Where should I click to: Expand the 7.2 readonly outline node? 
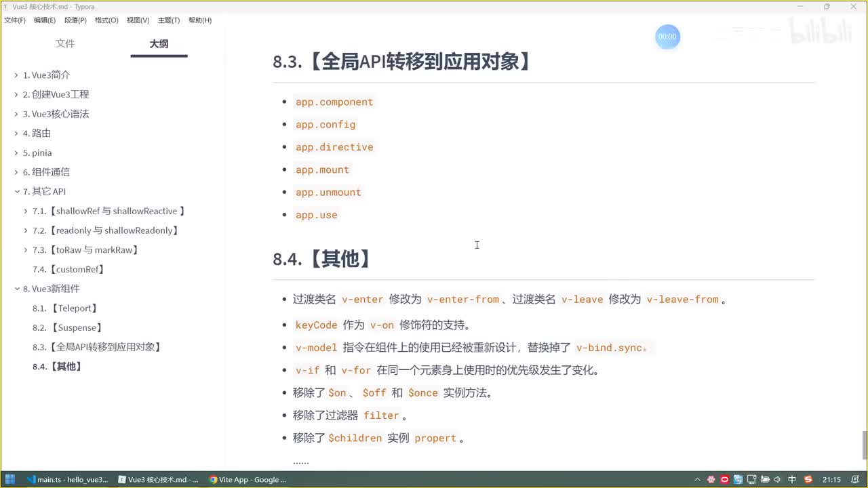pyautogui.click(x=26, y=230)
